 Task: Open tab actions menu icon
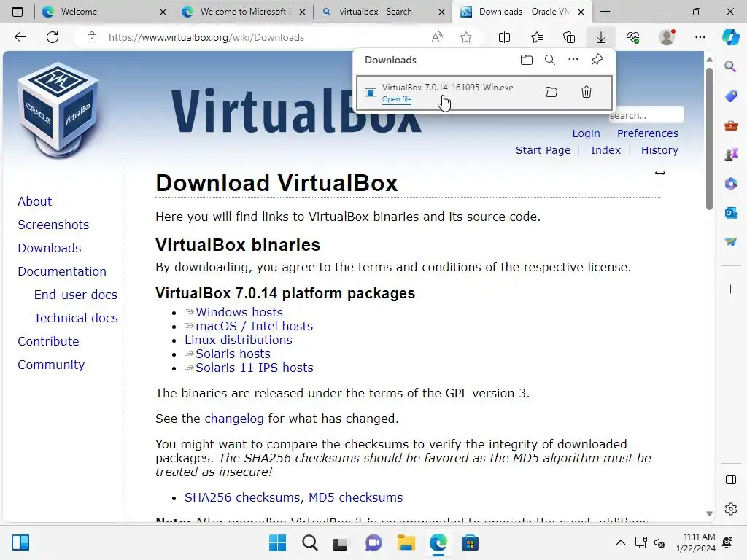[x=18, y=12]
